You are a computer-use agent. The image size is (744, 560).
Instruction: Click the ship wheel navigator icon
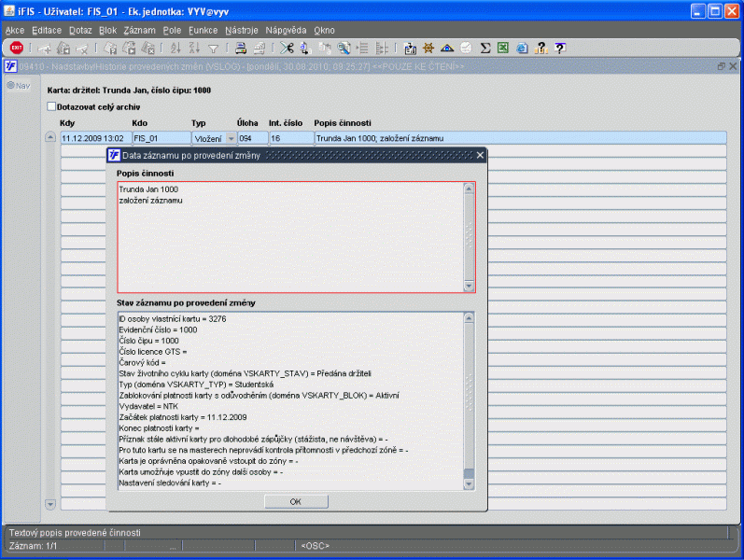click(428, 48)
